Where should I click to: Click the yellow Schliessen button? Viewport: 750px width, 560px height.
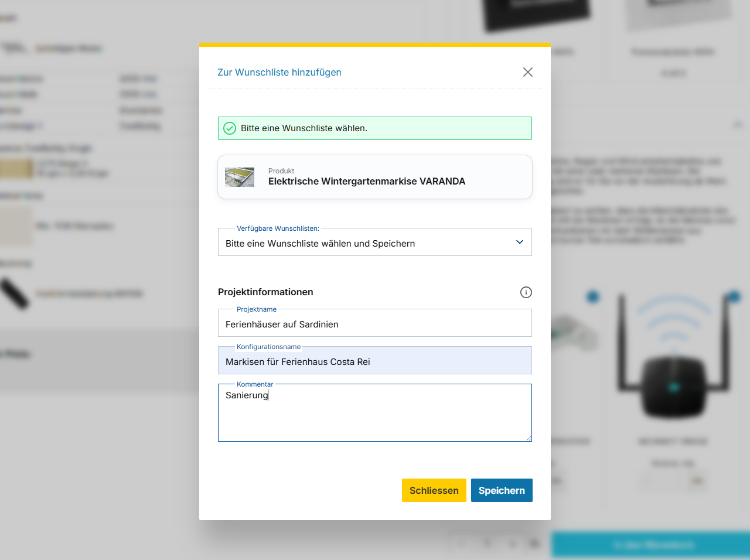point(434,490)
